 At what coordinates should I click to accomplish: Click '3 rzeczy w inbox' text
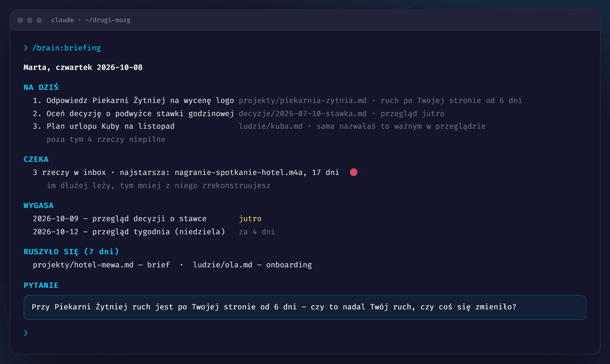tap(69, 173)
